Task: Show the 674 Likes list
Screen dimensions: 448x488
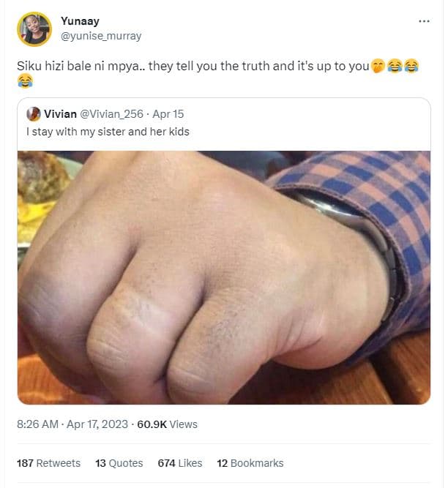Action: (179, 463)
